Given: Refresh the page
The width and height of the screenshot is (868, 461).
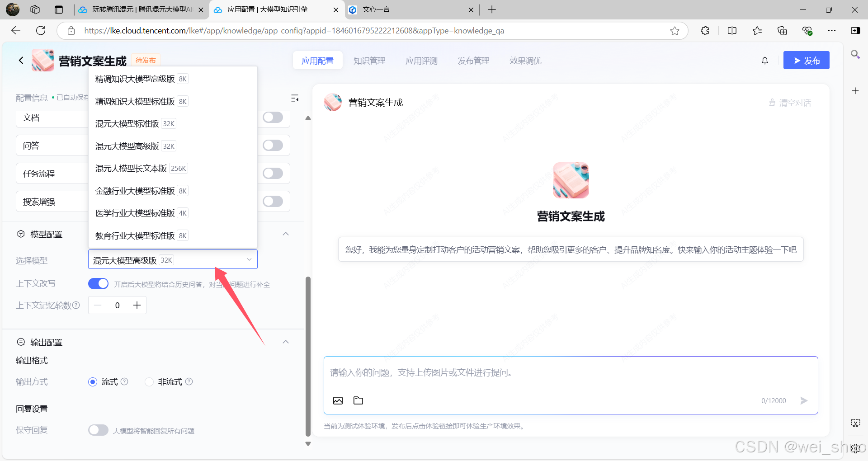Looking at the screenshot, I should 41,31.
